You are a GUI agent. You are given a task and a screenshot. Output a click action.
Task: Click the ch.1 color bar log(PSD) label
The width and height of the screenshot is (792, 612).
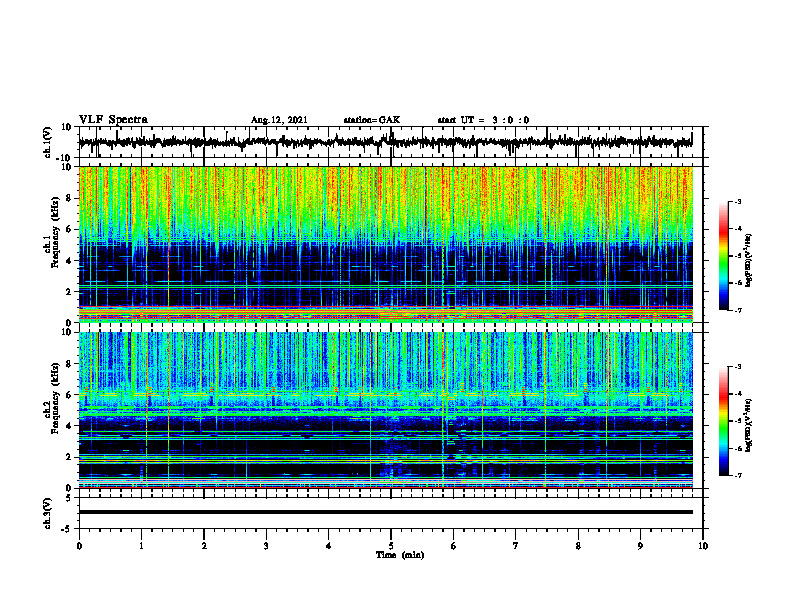tap(748, 260)
